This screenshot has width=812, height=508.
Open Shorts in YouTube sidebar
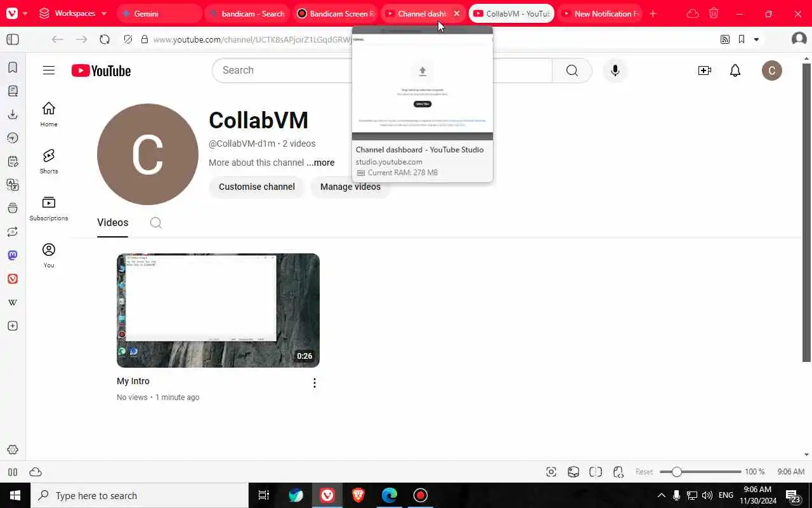pos(49,161)
